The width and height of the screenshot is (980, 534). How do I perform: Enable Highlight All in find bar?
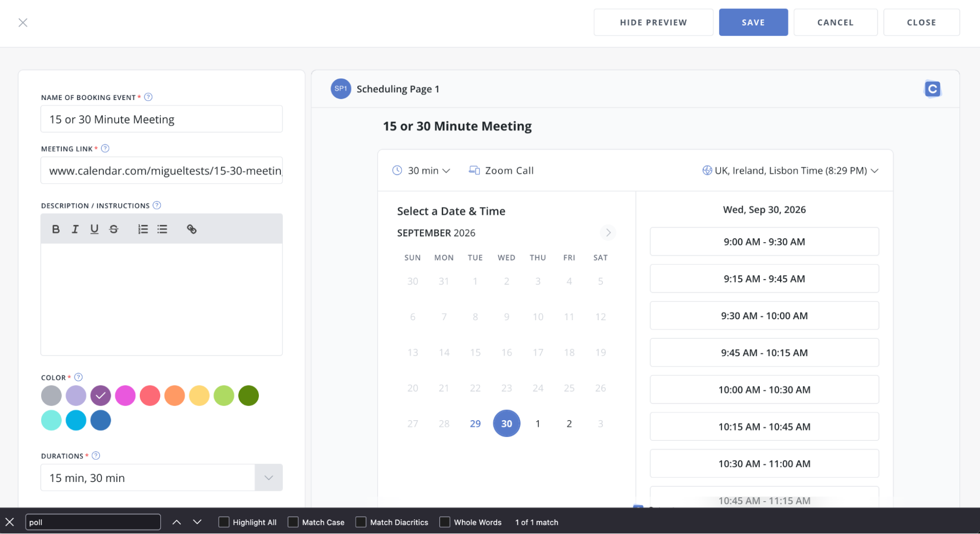pyautogui.click(x=224, y=522)
